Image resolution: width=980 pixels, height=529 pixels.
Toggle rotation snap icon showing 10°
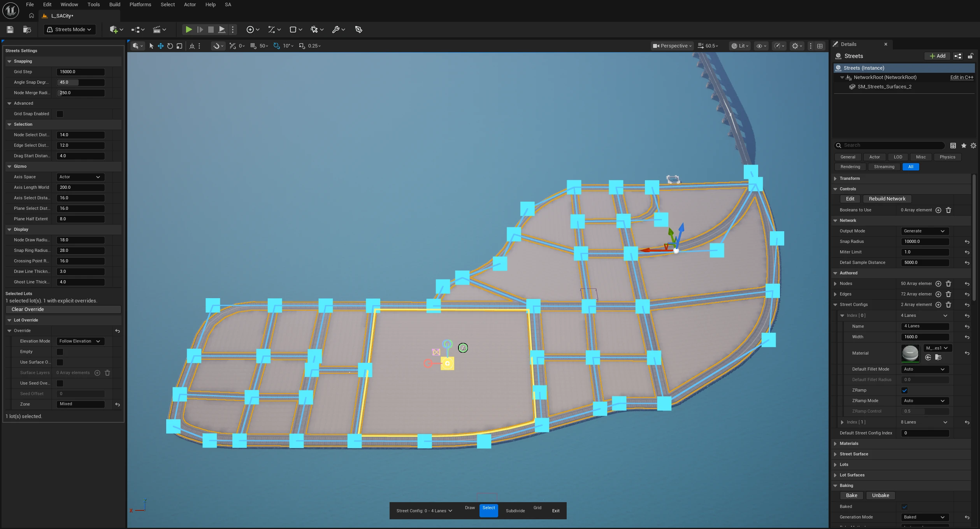click(x=277, y=46)
